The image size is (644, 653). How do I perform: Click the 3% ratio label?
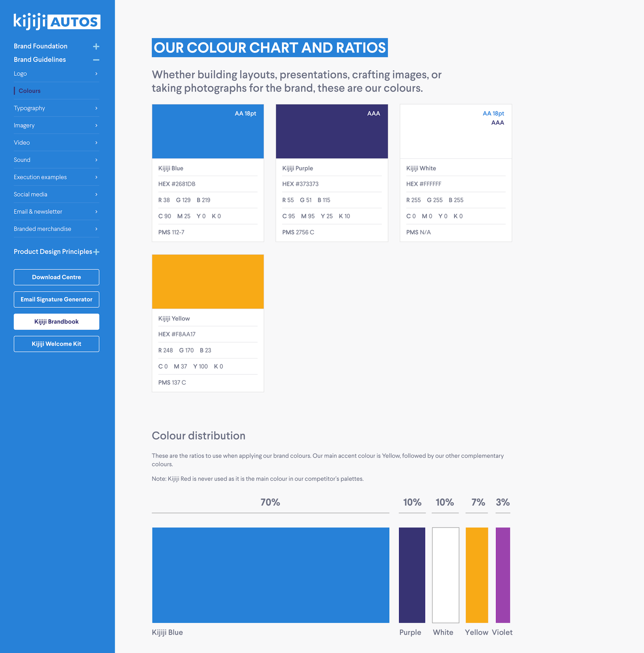click(503, 502)
